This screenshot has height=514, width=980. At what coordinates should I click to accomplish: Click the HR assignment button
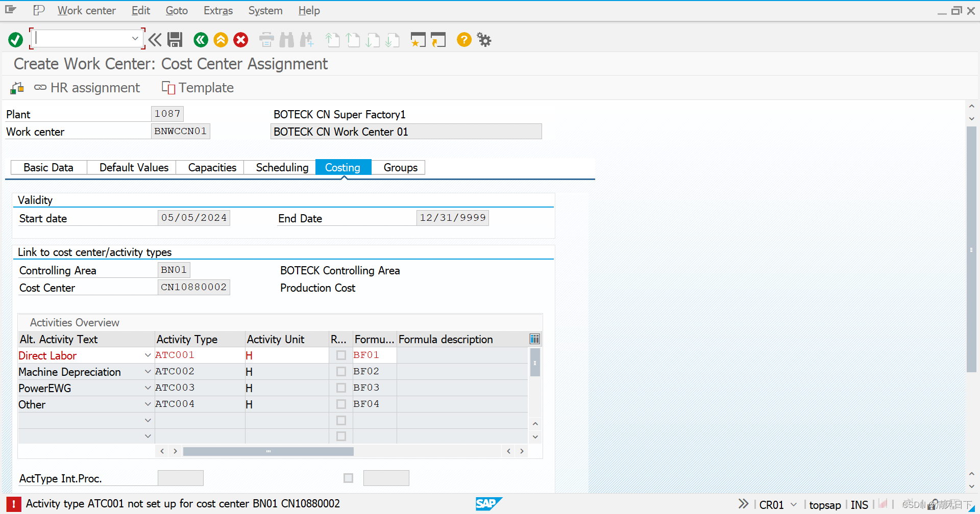coord(87,88)
